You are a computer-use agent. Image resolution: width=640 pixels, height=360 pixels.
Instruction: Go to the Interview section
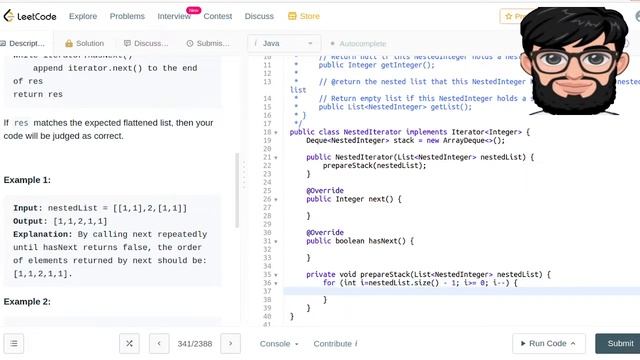click(x=174, y=16)
